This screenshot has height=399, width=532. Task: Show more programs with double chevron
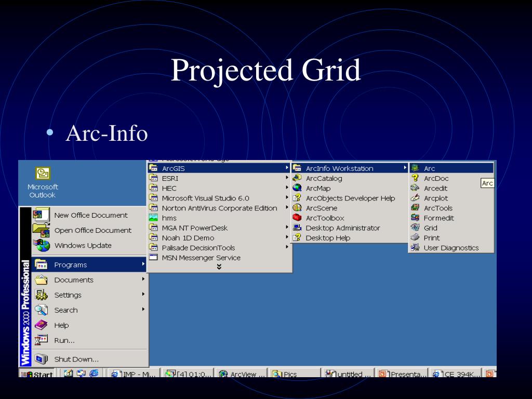coord(219,267)
